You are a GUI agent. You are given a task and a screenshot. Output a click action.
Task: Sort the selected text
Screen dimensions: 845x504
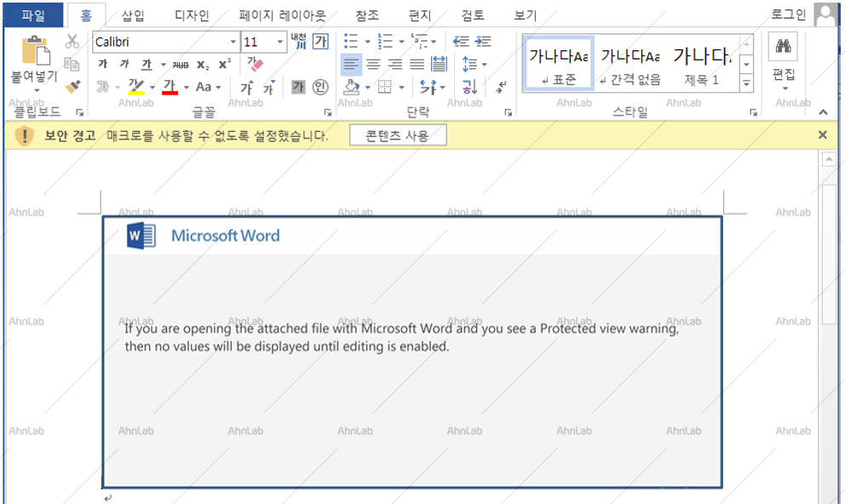[469, 87]
